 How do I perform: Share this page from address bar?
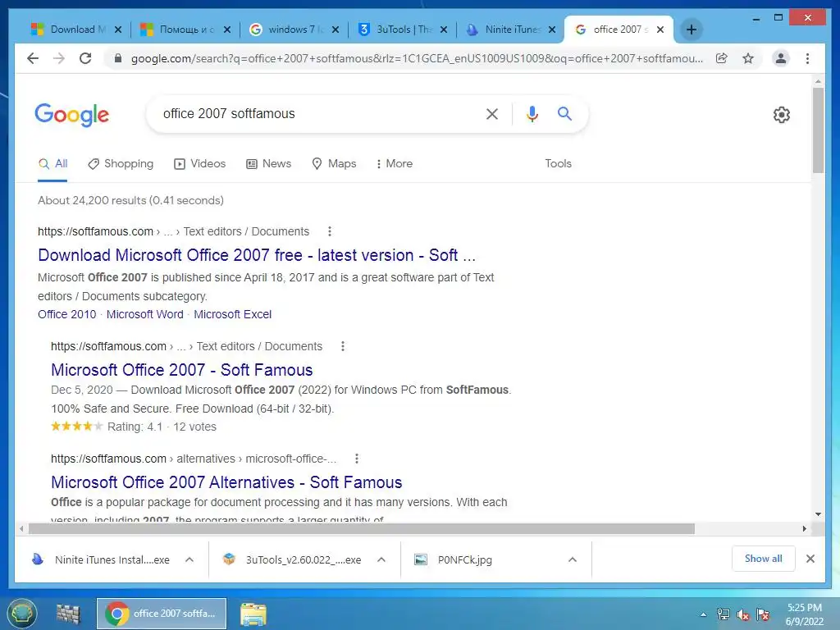pos(722,58)
